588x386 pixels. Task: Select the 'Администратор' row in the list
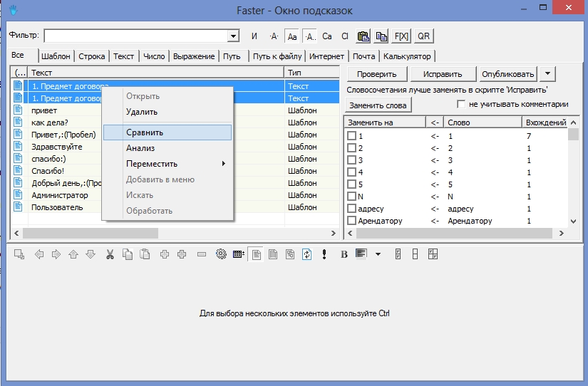[x=175, y=195]
